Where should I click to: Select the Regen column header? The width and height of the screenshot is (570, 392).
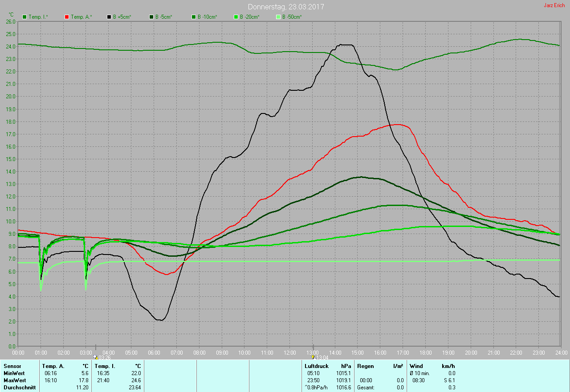tap(365, 366)
